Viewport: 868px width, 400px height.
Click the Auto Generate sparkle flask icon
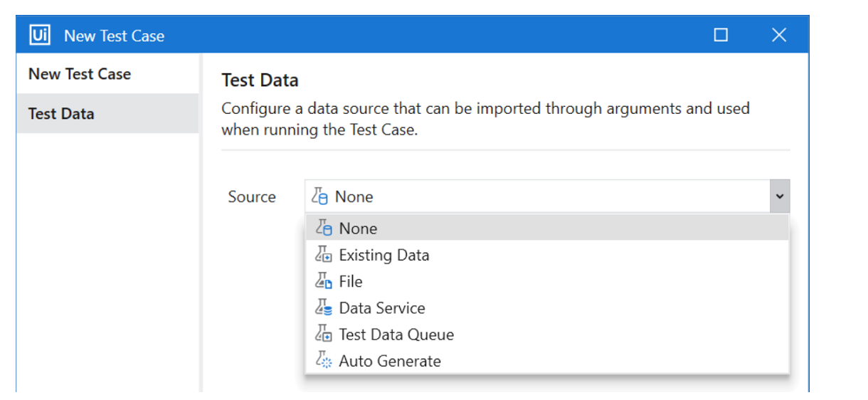[323, 361]
